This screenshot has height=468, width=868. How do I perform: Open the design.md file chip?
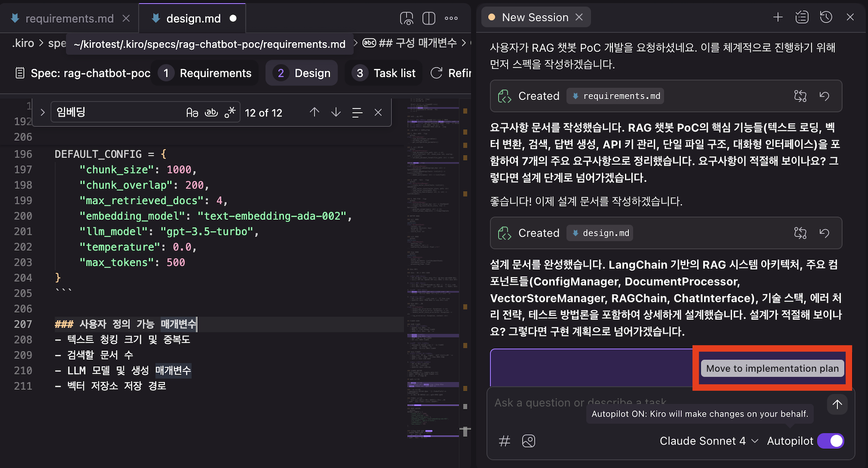click(600, 233)
